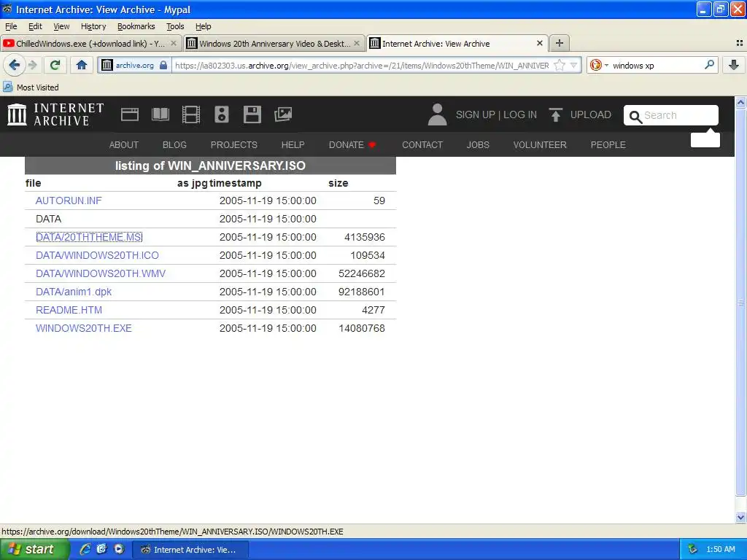The width and height of the screenshot is (747, 560).
Task: Launch Windows Media Player quick launch icon
Action: (x=119, y=549)
